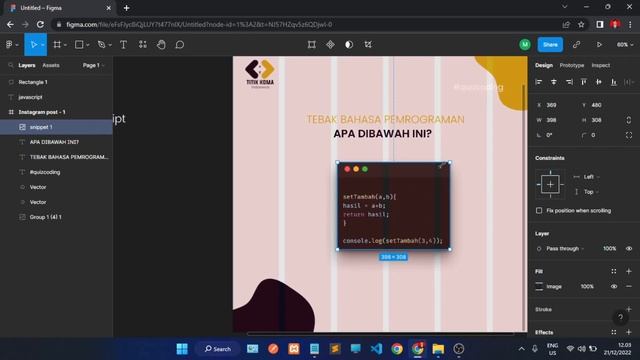This screenshot has width=640, height=360.
Task: Click the independent corners icon
Action: coord(629,135)
